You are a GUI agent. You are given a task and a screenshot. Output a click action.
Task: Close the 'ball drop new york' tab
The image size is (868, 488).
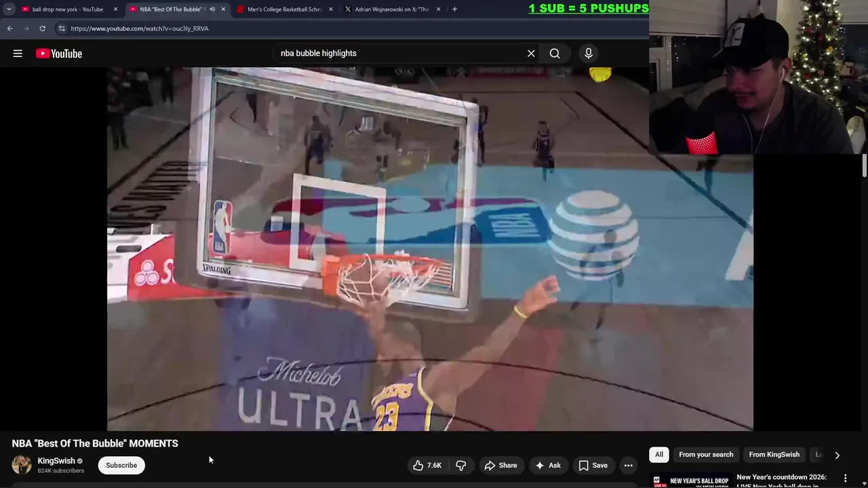tap(115, 9)
